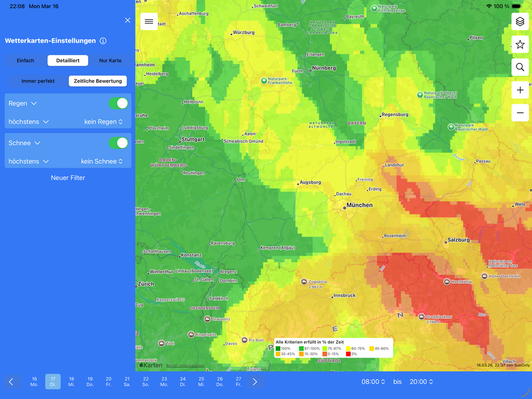The width and height of the screenshot is (532, 399).
Task: Turn off the Schnee filter switch
Action: [x=118, y=143]
